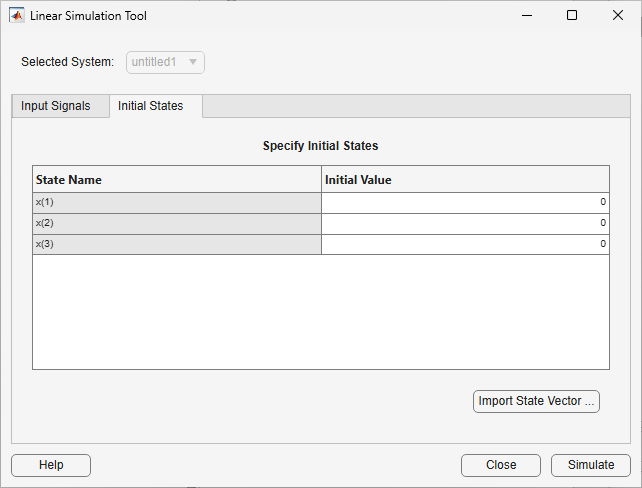This screenshot has width=642, height=488.
Task: Click the State Name column header
Action: [177, 180]
